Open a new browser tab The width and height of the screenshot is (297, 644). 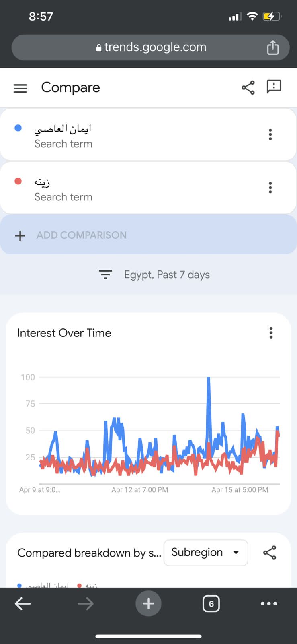click(148, 603)
